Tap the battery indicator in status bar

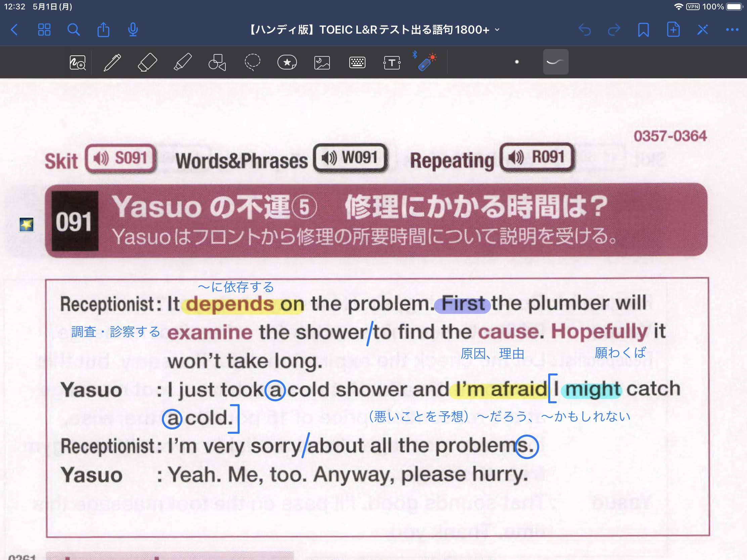734,7
